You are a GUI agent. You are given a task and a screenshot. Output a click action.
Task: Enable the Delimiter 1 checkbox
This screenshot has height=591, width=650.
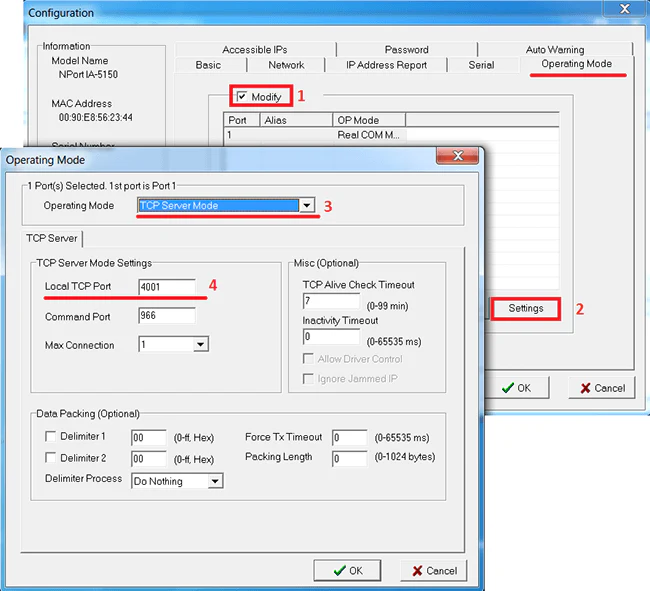pos(51,436)
